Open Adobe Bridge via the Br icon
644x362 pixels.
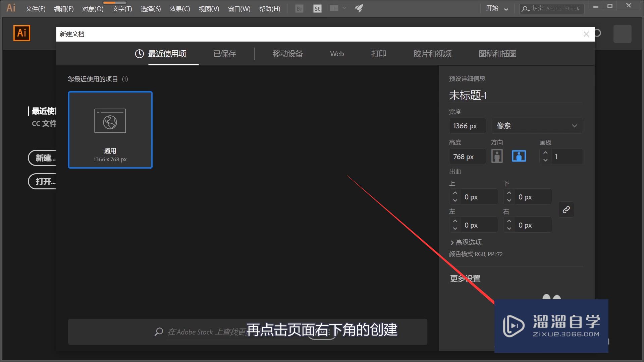(x=299, y=8)
